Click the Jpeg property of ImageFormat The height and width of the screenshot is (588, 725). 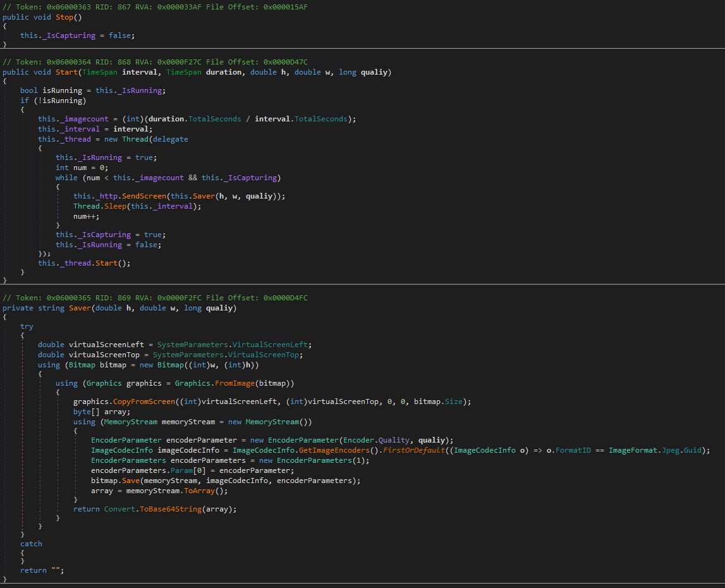click(x=672, y=450)
